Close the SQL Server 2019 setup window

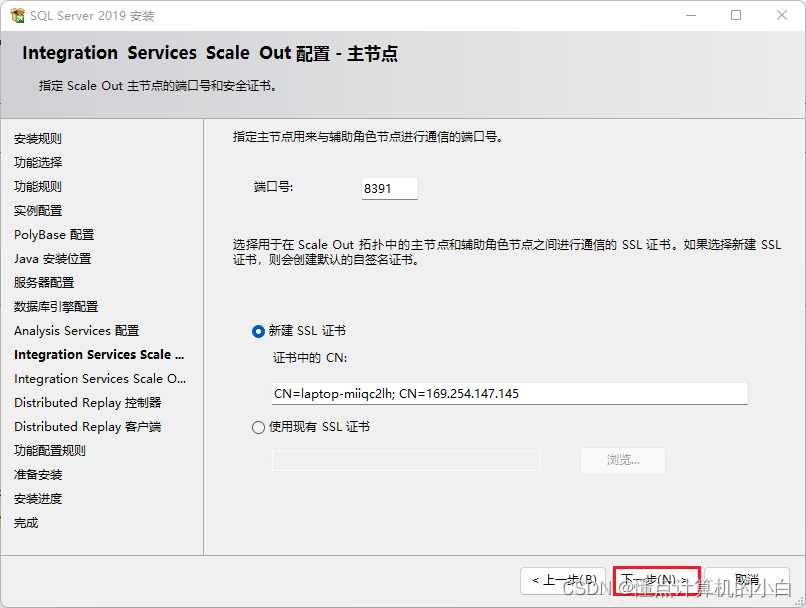coord(782,15)
